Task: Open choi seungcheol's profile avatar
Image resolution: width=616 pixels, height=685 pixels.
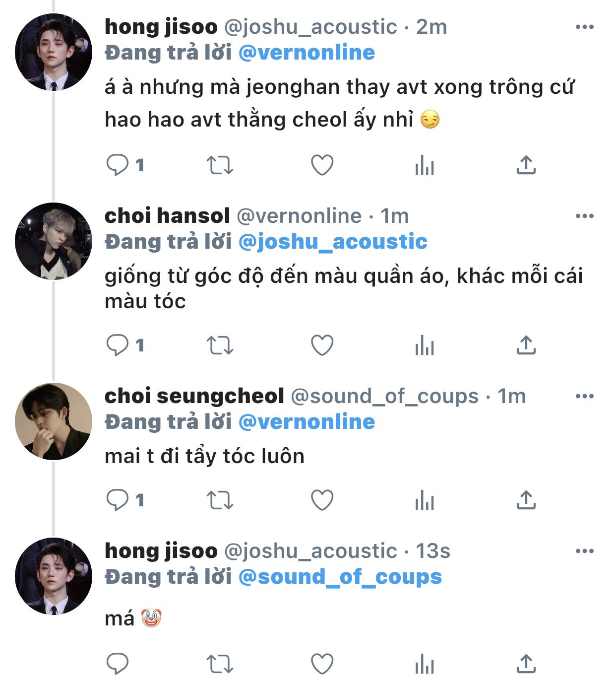Action: [54, 421]
